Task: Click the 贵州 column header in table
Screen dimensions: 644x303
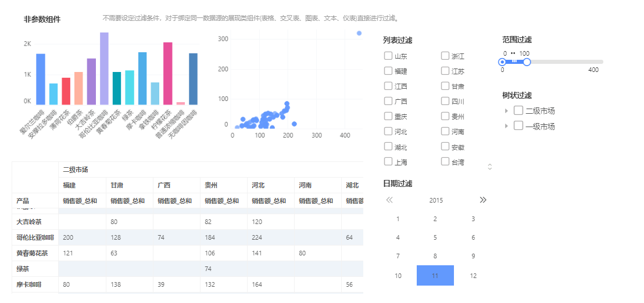Action: tap(211, 186)
